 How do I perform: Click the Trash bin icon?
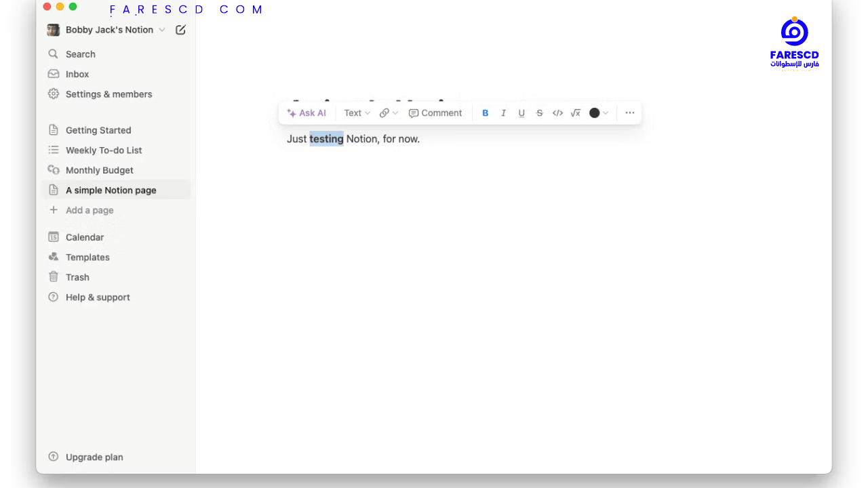[54, 277]
